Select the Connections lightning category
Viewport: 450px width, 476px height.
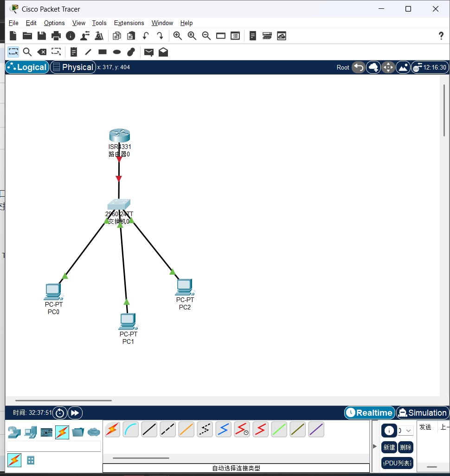62,432
